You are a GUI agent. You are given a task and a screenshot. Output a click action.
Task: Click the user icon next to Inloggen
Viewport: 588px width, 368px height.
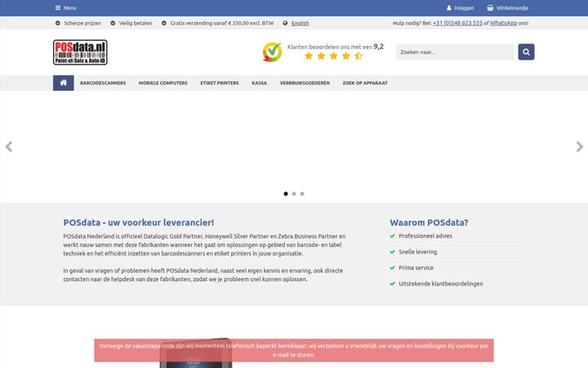click(x=449, y=8)
